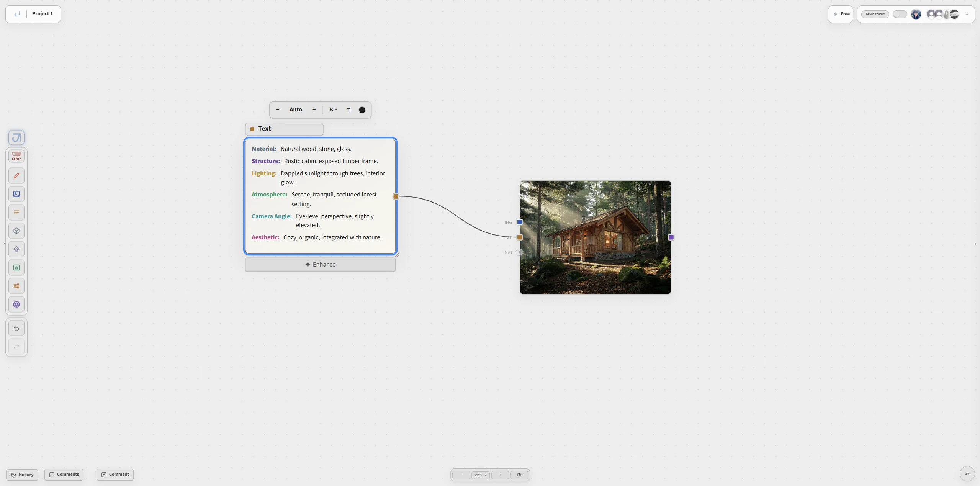Screen dimensions: 980x486
Task: Select the 3D cube tool
Action: pyautogui.click(x=16, y=231)
